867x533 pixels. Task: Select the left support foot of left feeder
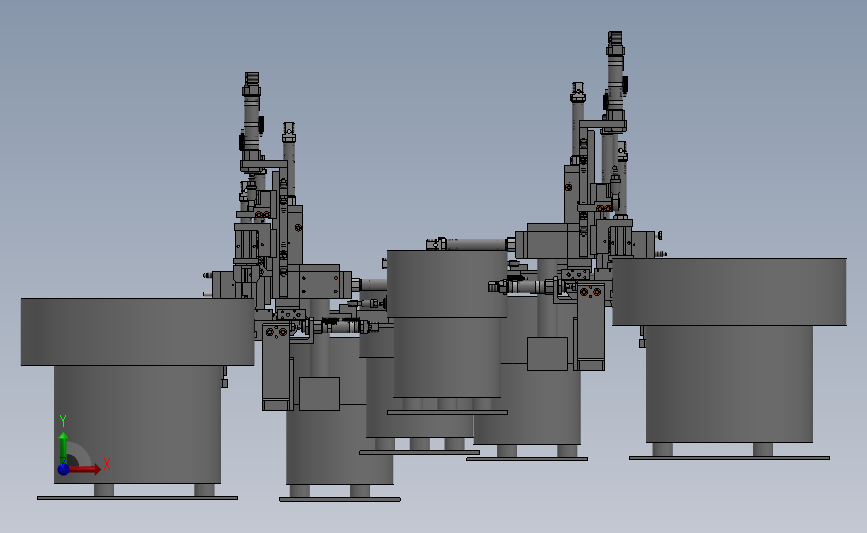[104, 490]
